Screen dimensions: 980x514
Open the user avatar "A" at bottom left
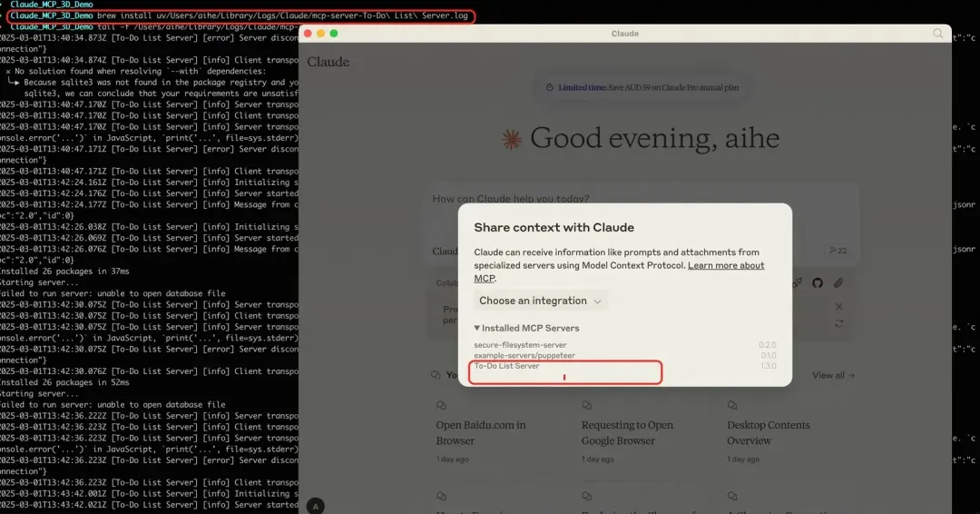(316, 506)
